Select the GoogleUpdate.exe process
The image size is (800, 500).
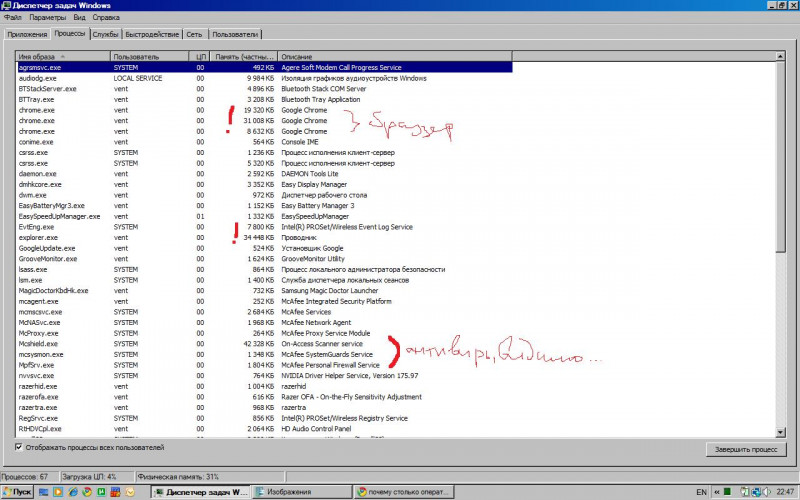pos(264,248)
